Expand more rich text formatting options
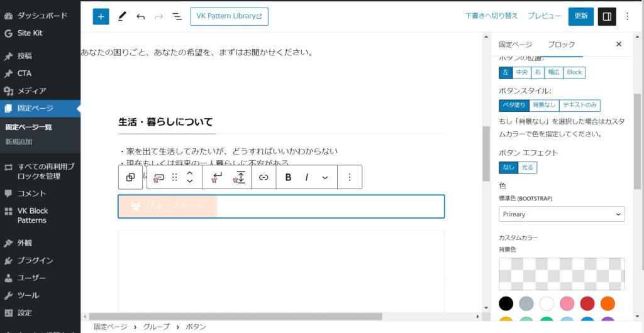The width and height of the screenshot is (644, 333). tap(325, 177)
